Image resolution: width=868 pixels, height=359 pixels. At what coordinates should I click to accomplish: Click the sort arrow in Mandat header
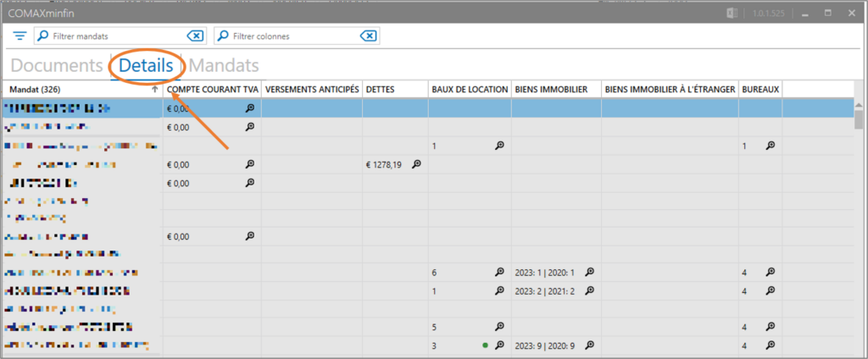[155, 89]
